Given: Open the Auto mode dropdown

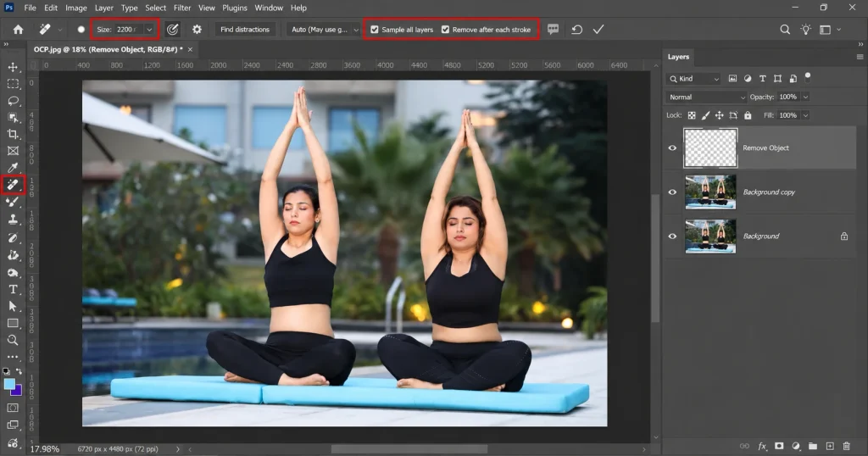Looking at the screenshot, I should click(325, 30).
